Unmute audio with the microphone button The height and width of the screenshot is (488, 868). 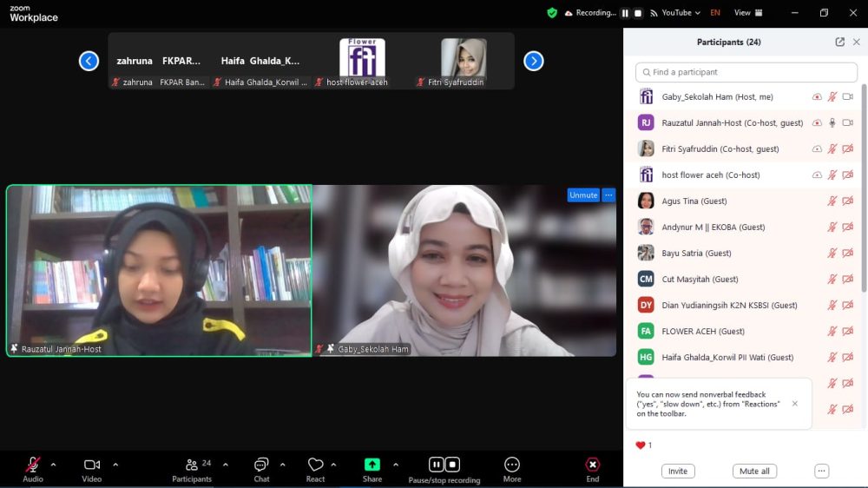pos(33,465)
